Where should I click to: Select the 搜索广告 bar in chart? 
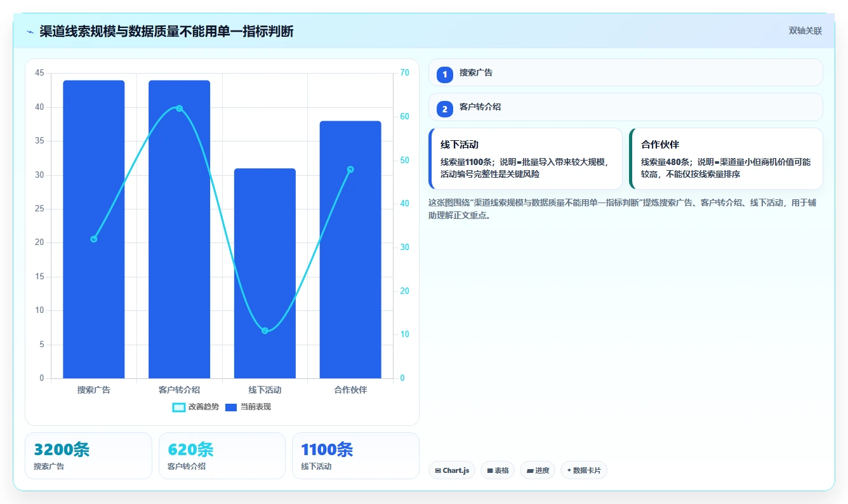(94, 229)
